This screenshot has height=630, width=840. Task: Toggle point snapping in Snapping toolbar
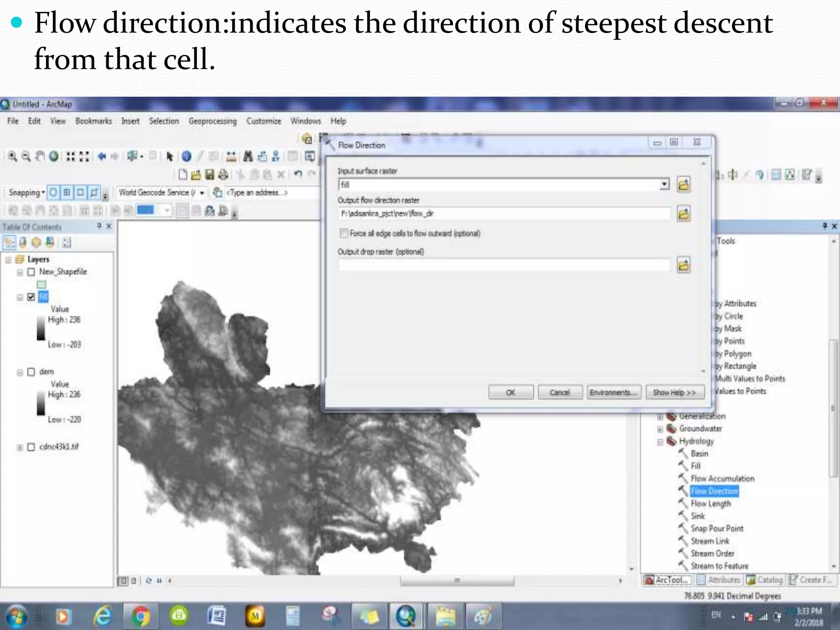(x=53, y=192)
